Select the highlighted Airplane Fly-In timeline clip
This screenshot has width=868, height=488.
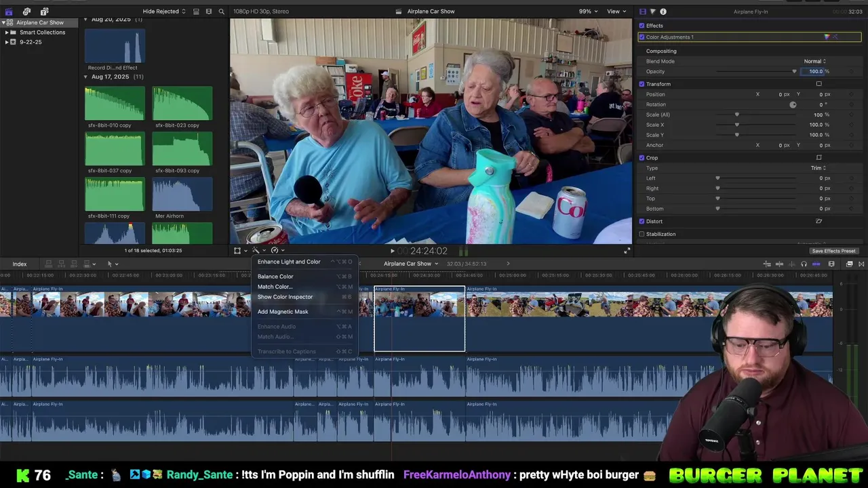420,319
